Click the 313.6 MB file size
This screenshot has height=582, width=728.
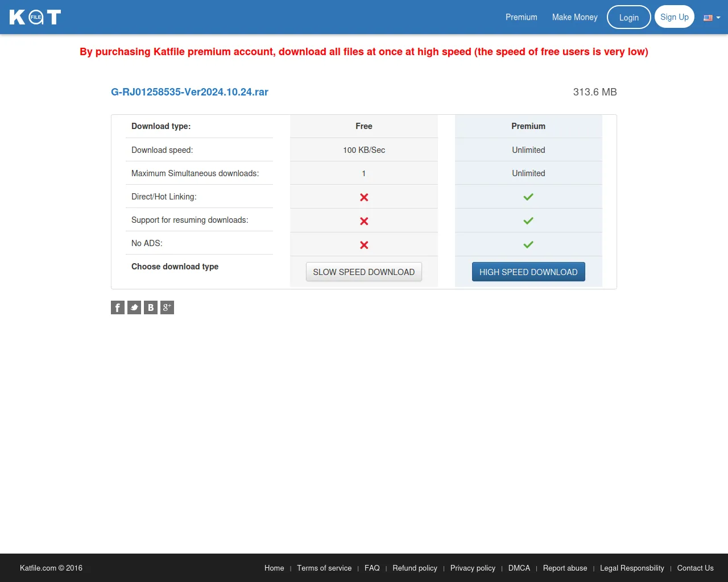click(x=595, y=92)
